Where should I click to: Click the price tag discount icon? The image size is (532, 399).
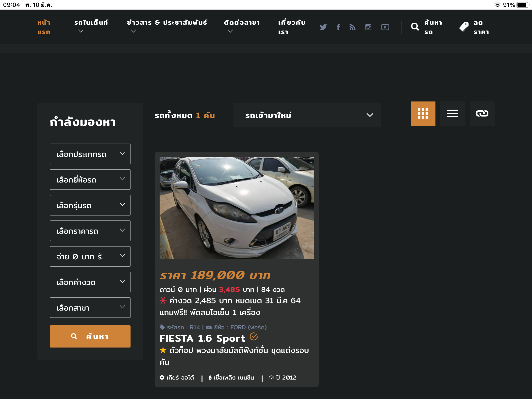(464, 27)
